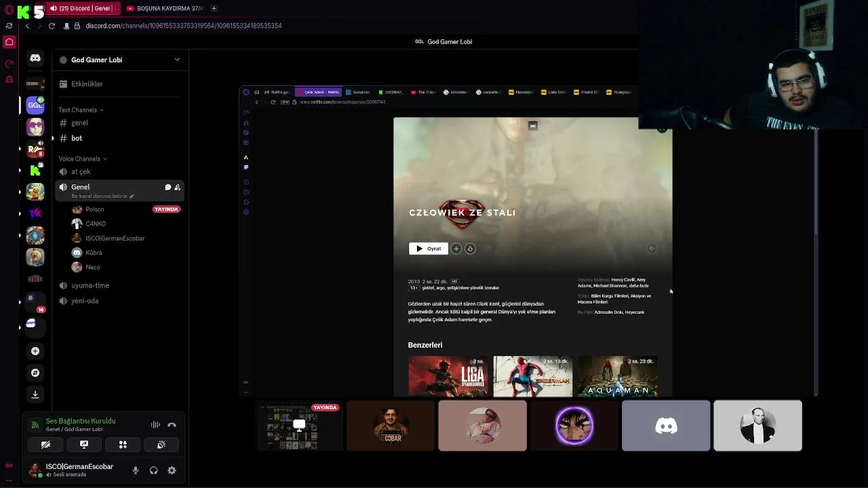
Task: View site security lock icon
Action: coord(77,26)
